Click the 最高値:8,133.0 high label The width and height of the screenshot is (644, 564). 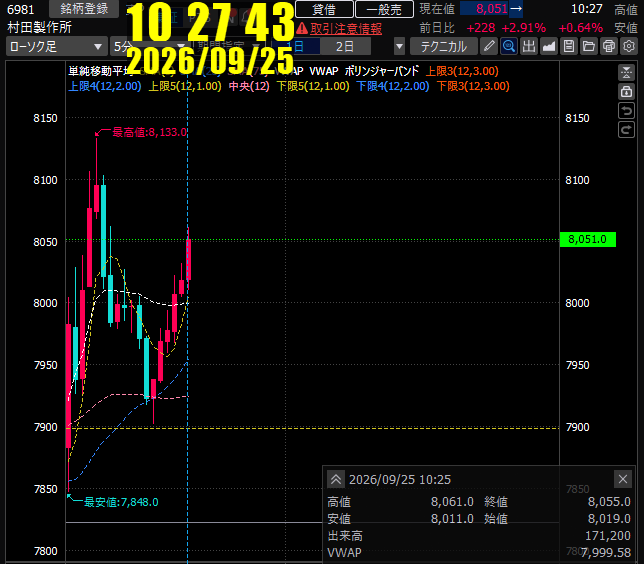(150, 132)
